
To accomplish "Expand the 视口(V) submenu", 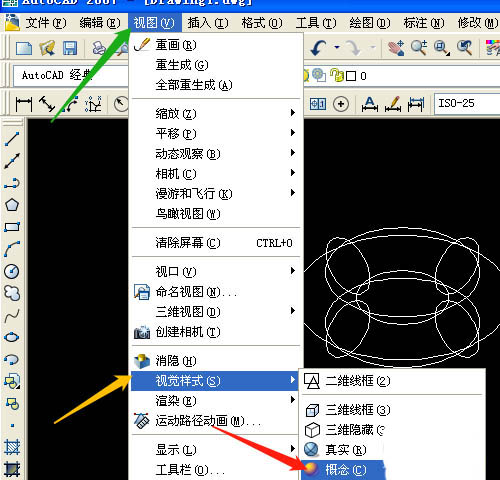I will [x=216, y=272].
